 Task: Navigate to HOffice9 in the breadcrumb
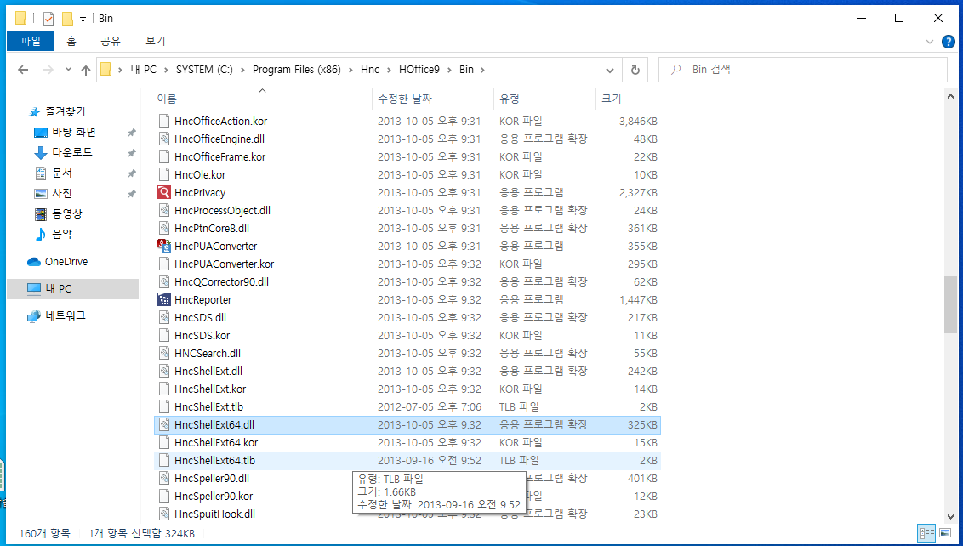(x=419, y=70)
